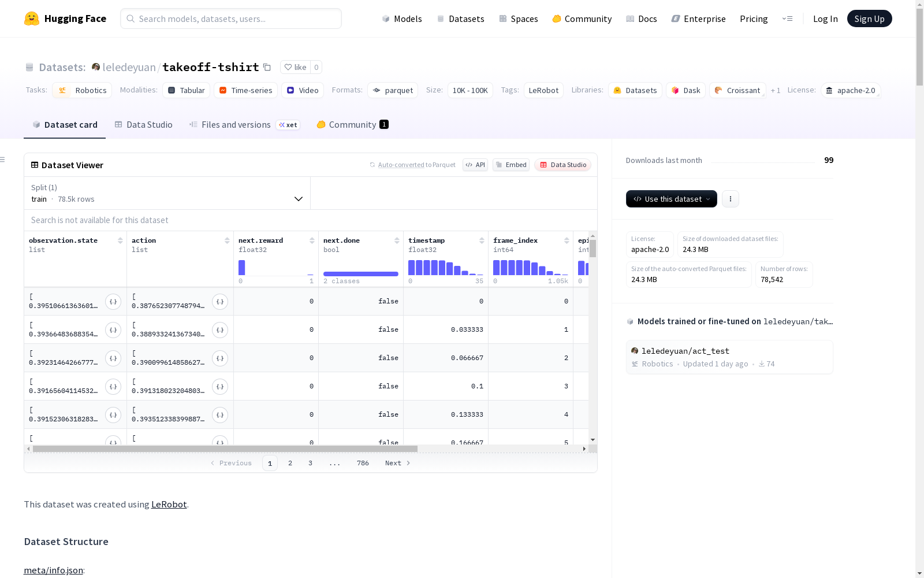
Task: Open more dataset options kebab menu
Action: (731, 199)
